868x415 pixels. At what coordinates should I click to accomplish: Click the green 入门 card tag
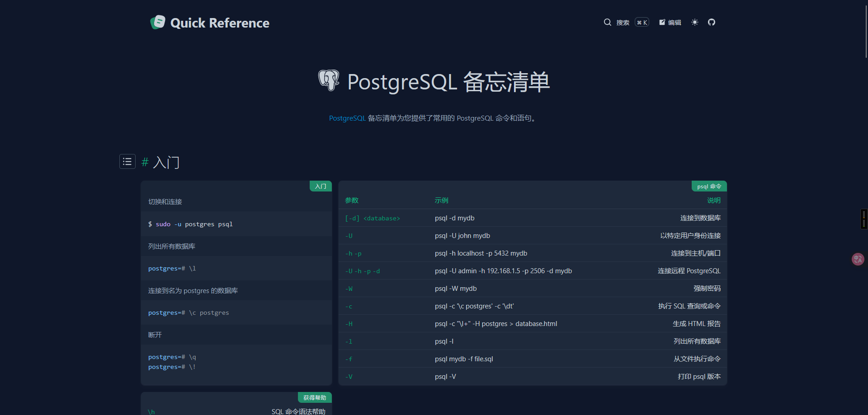click(321, 186)
